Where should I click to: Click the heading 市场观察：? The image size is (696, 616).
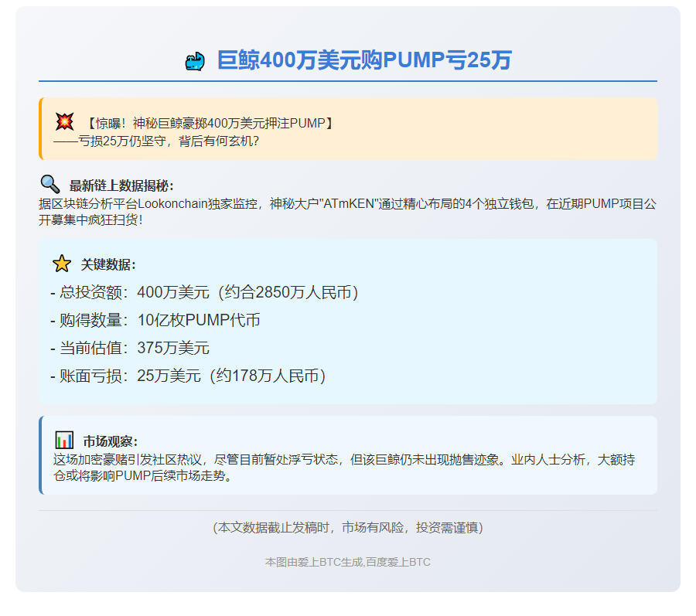tap(111, 441)
